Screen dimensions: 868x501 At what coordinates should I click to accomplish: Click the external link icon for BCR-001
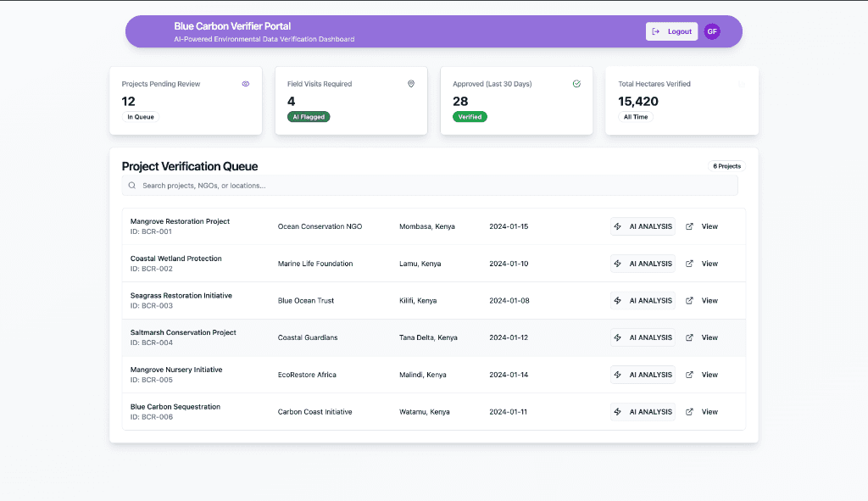[689, 226]
